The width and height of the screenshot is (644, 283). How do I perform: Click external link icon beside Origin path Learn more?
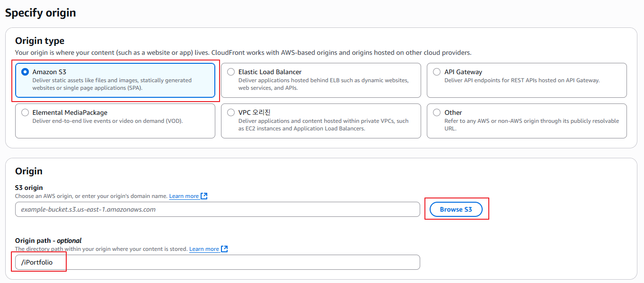pos(225,249)
